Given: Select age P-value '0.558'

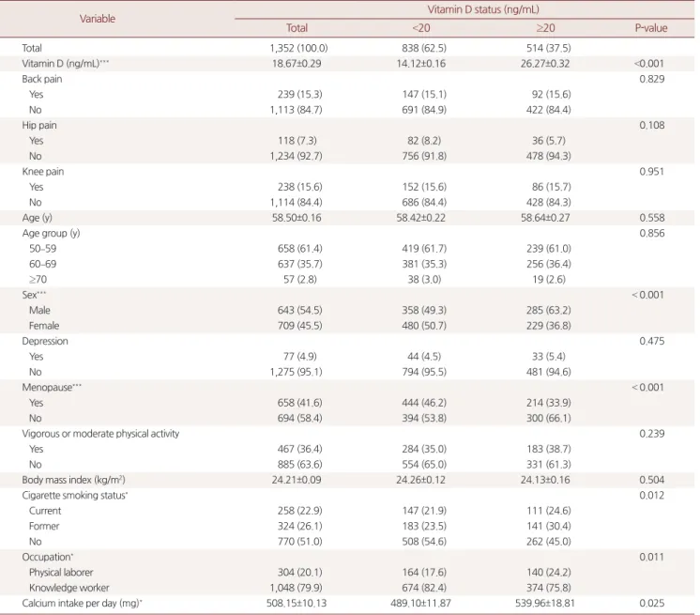Looking at the screenshot, I should point(652,218).
